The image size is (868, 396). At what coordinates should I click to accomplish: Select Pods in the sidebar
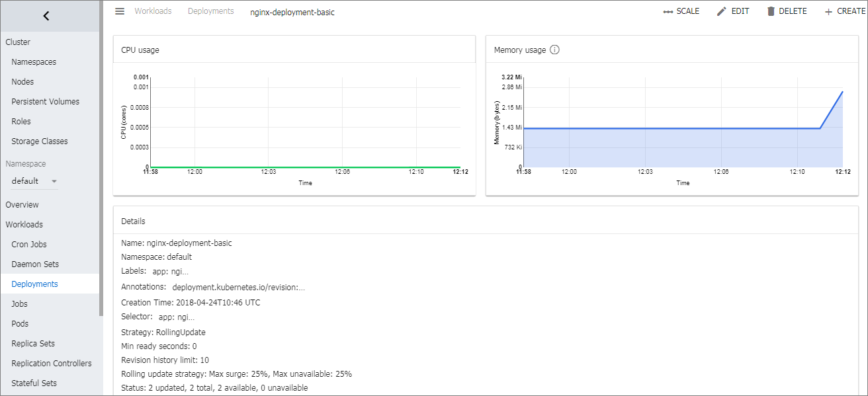click(x=20, y=324)
